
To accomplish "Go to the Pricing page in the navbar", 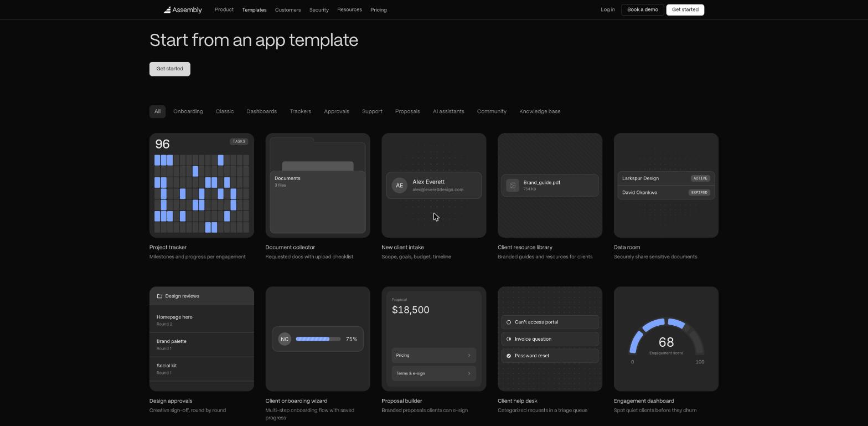I will (379, 10).
